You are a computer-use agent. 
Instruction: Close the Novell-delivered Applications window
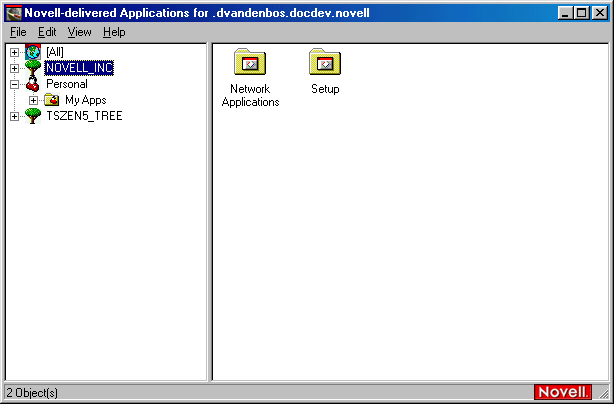coord(600,13)
